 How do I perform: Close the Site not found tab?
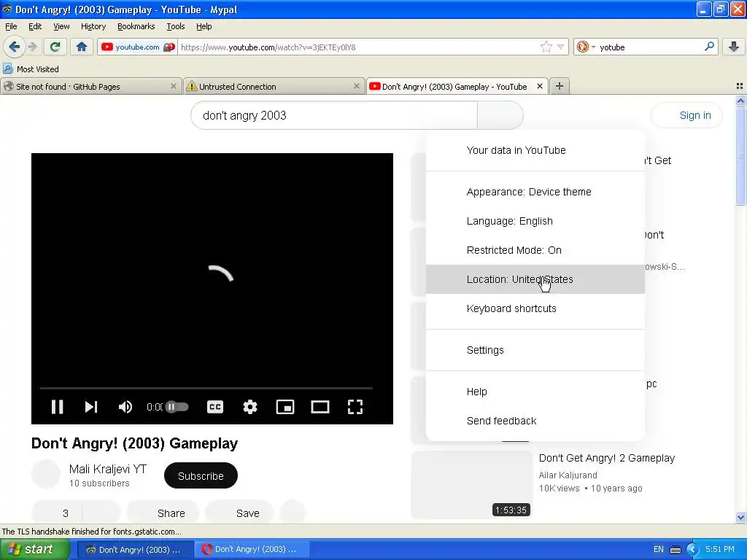tap(174, 86)
